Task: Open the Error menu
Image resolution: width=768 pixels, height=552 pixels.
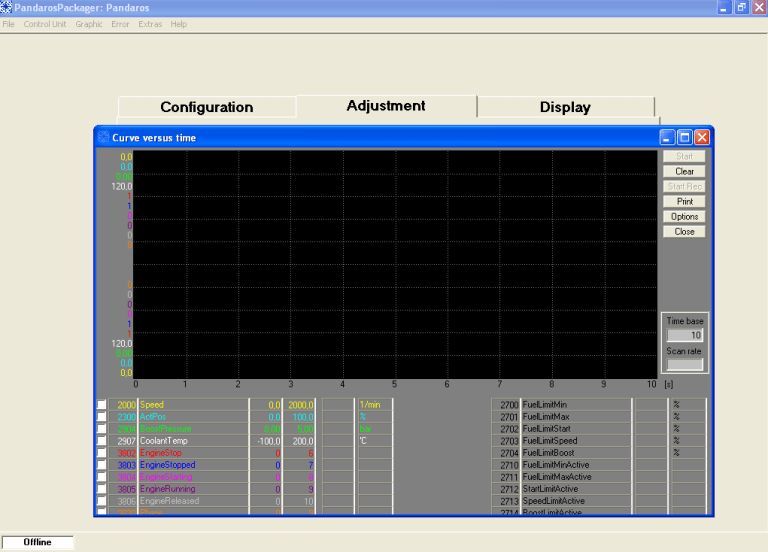Action: point(120,24)
